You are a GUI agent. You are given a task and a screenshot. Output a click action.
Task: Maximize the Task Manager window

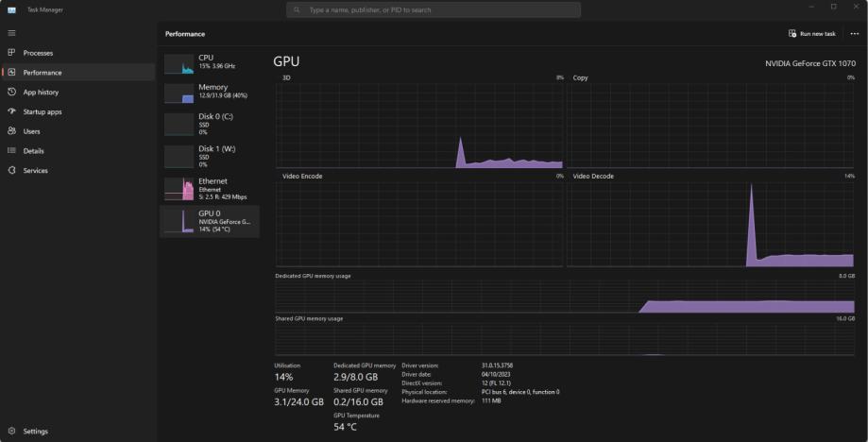pyautogui.click(x=833, y=7)
